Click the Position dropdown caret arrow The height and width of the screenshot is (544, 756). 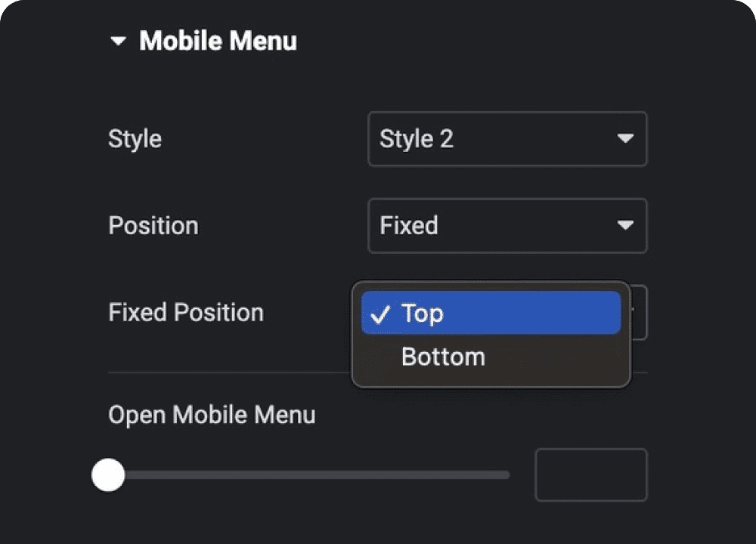(624, 225)
